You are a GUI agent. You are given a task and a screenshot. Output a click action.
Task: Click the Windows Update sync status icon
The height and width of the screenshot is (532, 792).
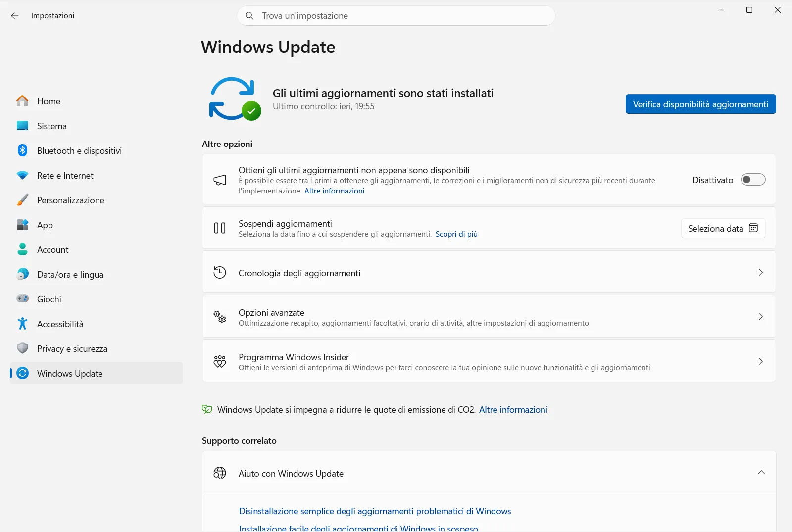235,98
